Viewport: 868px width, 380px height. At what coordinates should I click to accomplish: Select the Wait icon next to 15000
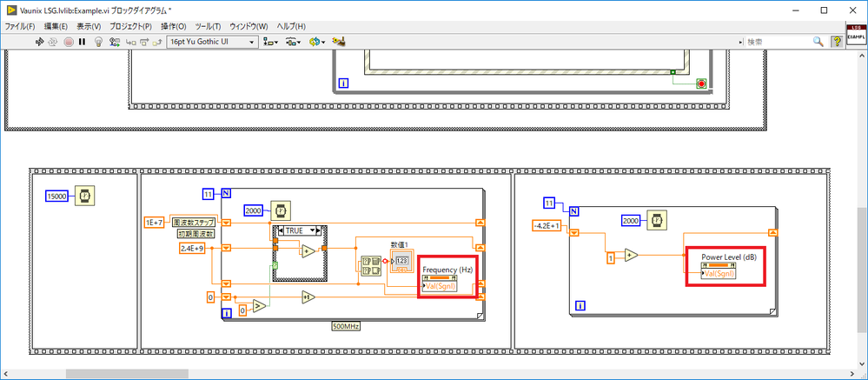84,196
